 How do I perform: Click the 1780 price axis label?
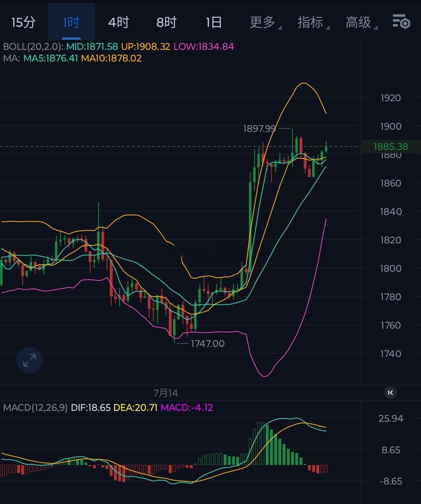click(x=391, y=297)
